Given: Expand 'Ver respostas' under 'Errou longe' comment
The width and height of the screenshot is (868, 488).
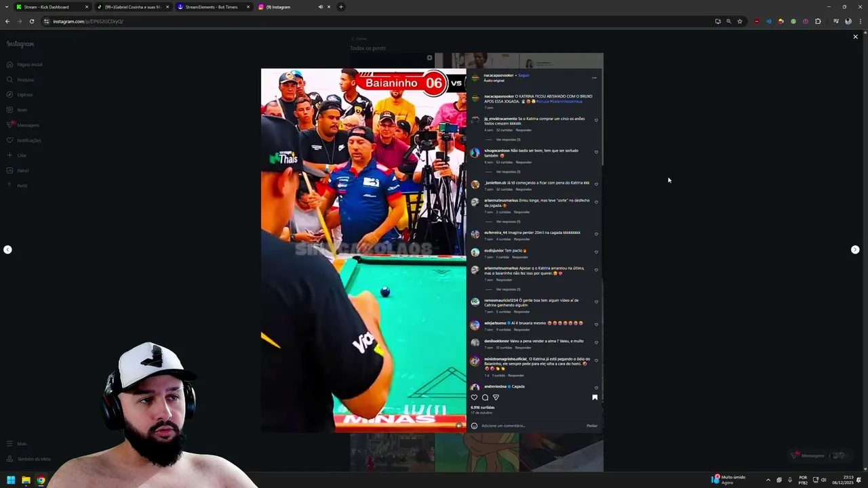Looking at the screenshot, I should click(x=508, y=222).
